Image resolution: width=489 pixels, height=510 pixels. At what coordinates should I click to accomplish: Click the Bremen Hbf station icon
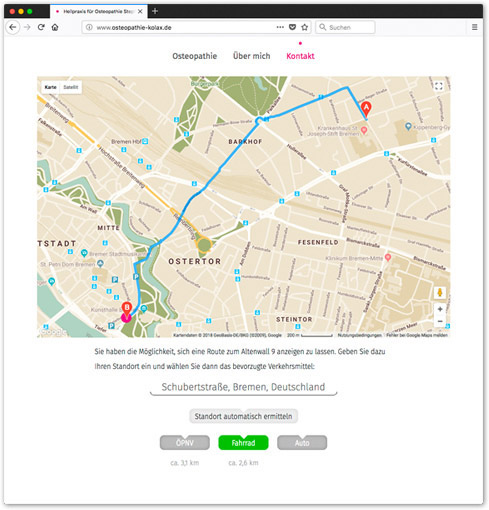145,141
